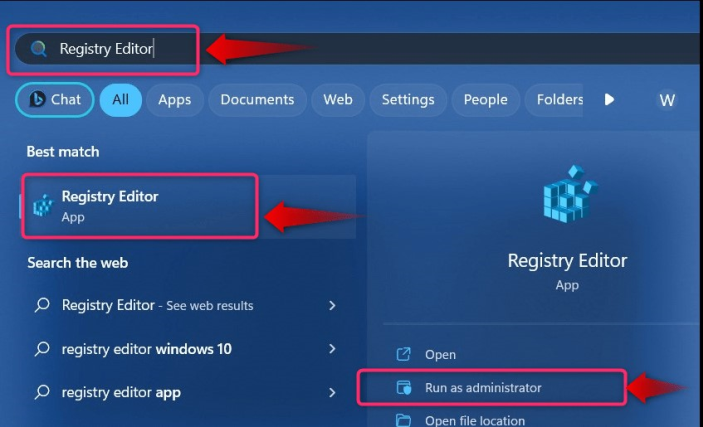This screenshot has height=427, width=703.
Task: Click search icon beside 'registry editor windows 10'
Action: 42,349
